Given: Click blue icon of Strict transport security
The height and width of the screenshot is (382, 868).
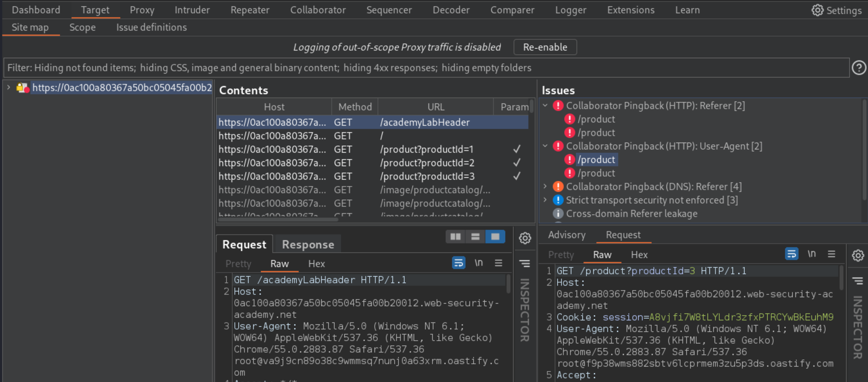Looking at the screenshot, I should [558, 200].
